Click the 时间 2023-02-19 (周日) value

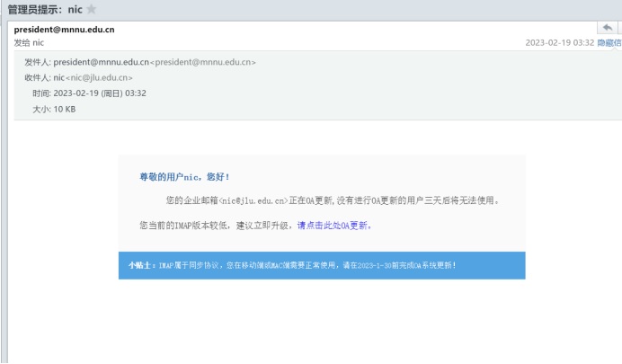[x=100, y=93]
